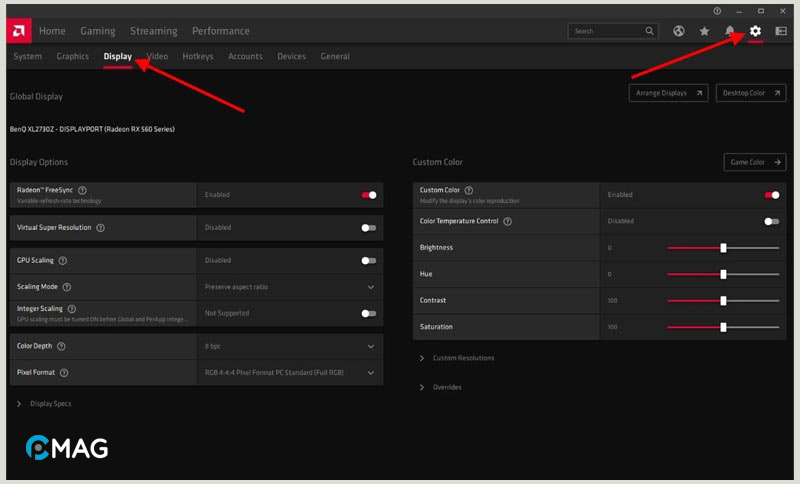Open the notifications bell icon
Viewport: 800px width, 484px height.
pyautogui.click(x=730, y=31)
